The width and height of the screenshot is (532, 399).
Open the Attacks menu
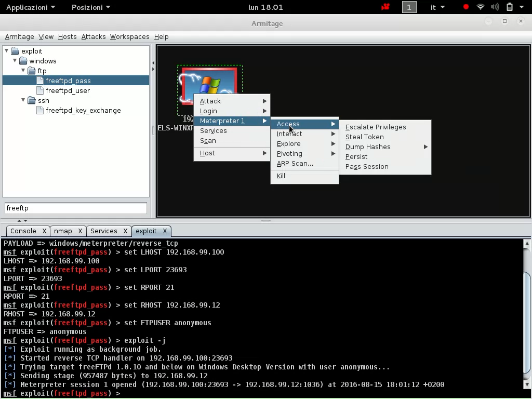(94, 37)
